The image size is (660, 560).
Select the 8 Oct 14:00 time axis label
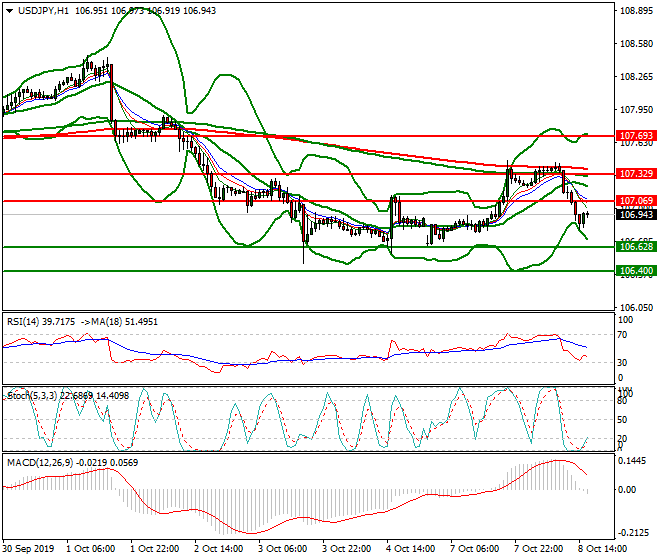pos(602,549)
